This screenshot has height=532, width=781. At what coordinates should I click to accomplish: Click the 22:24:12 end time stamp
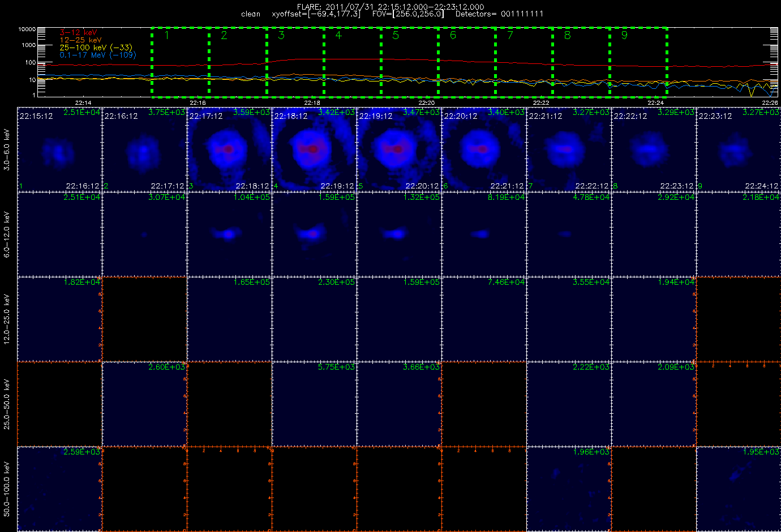tap(762, 186)
